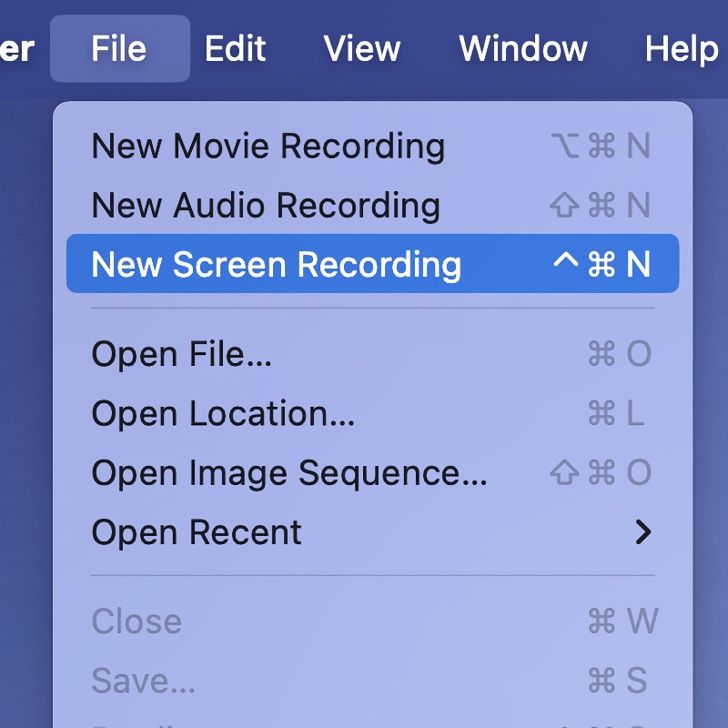The height and width of the screenshot is (728, 728).
Task: Open the Help menu
Action: click(x=681, y=48)
